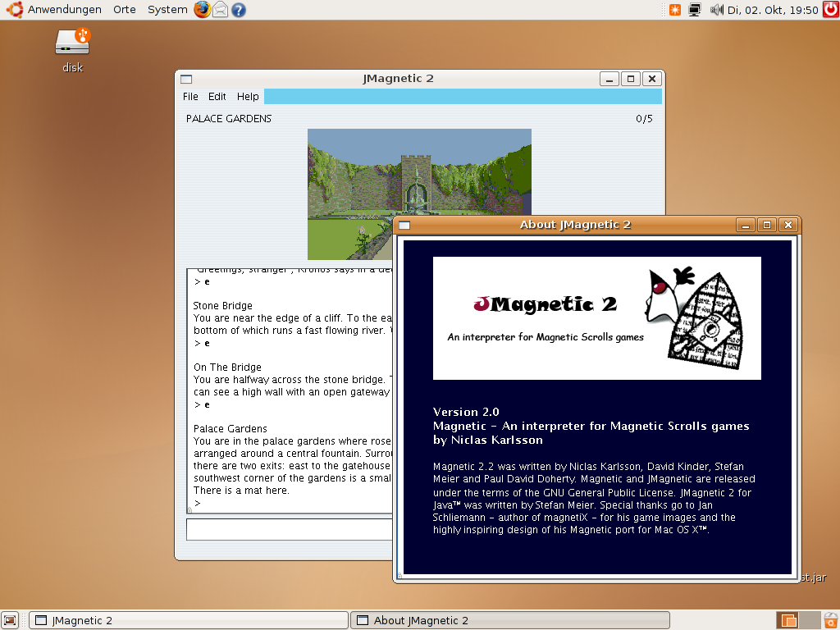Open the volume speaker icon

coord(716,10)
